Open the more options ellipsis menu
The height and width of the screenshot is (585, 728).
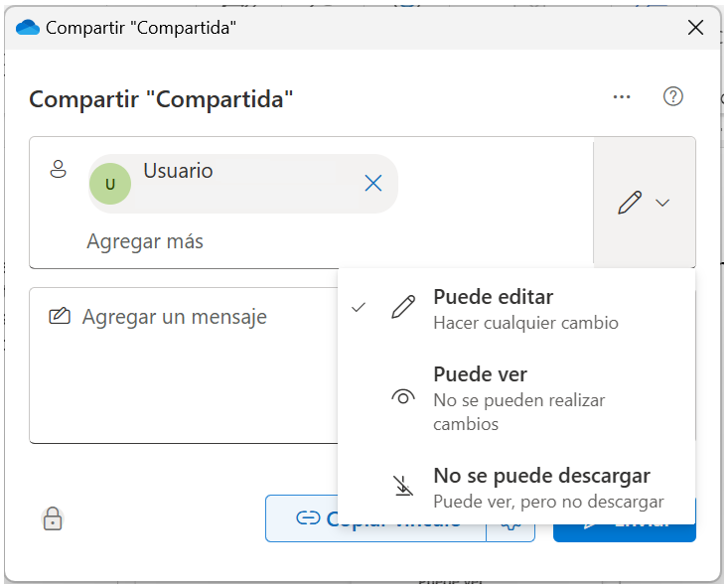(621, 97)
